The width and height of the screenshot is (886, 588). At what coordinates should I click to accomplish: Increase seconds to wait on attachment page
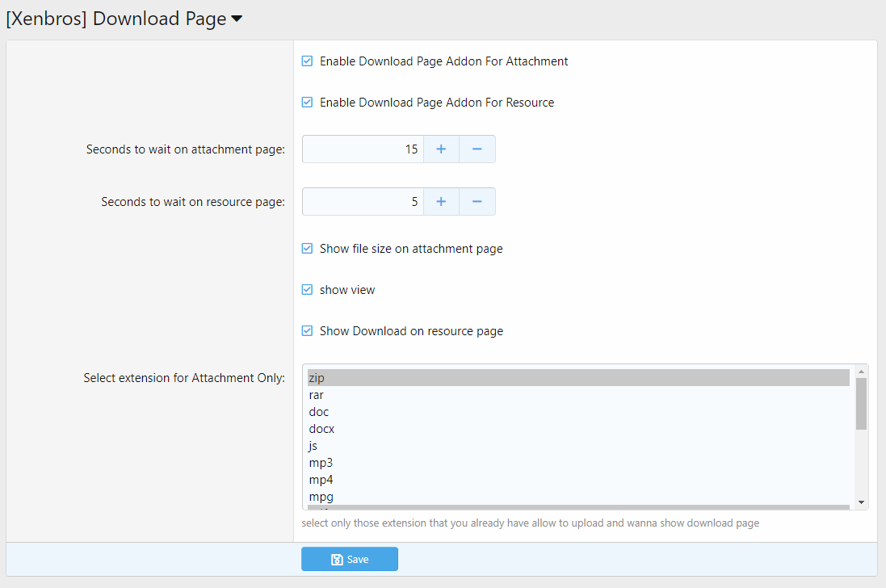(441, 149)
